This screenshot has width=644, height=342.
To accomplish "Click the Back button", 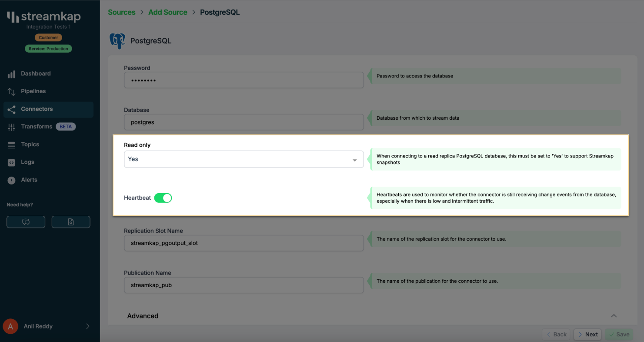I will pyautogui.click(x=556, y=335).
